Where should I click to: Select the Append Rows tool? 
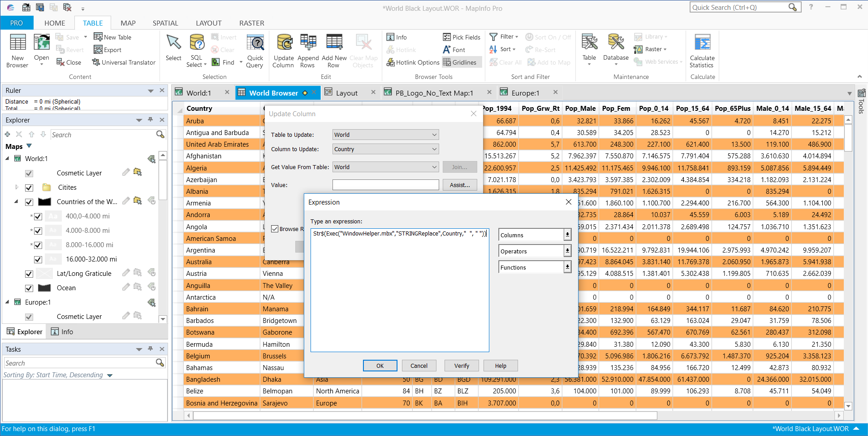[308, 49]
